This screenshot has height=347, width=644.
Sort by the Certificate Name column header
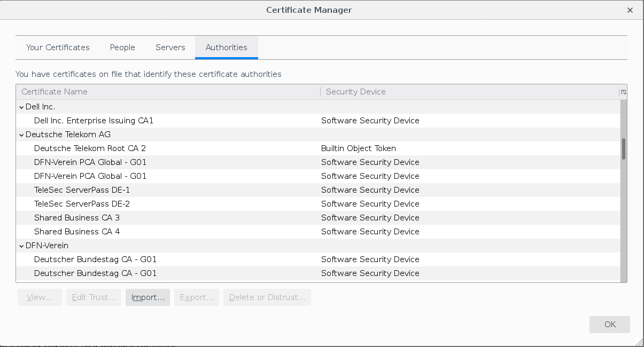point(168,92)
